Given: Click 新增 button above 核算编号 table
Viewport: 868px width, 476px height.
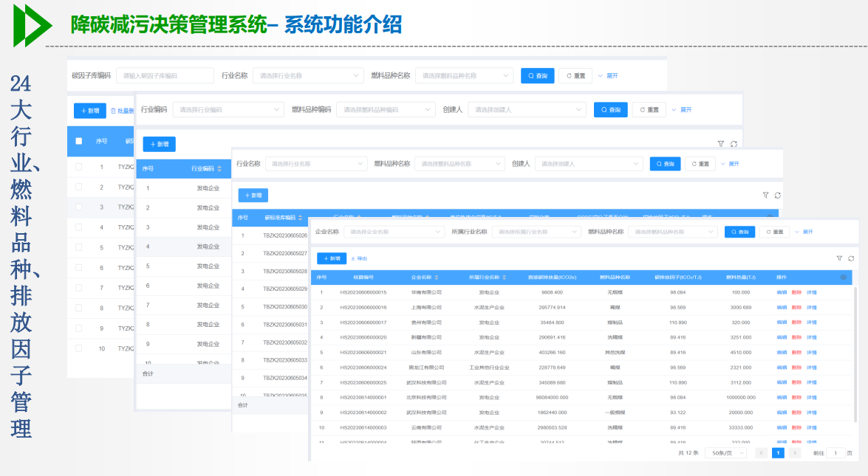Looking at the screenshot, I should point(332,258).
